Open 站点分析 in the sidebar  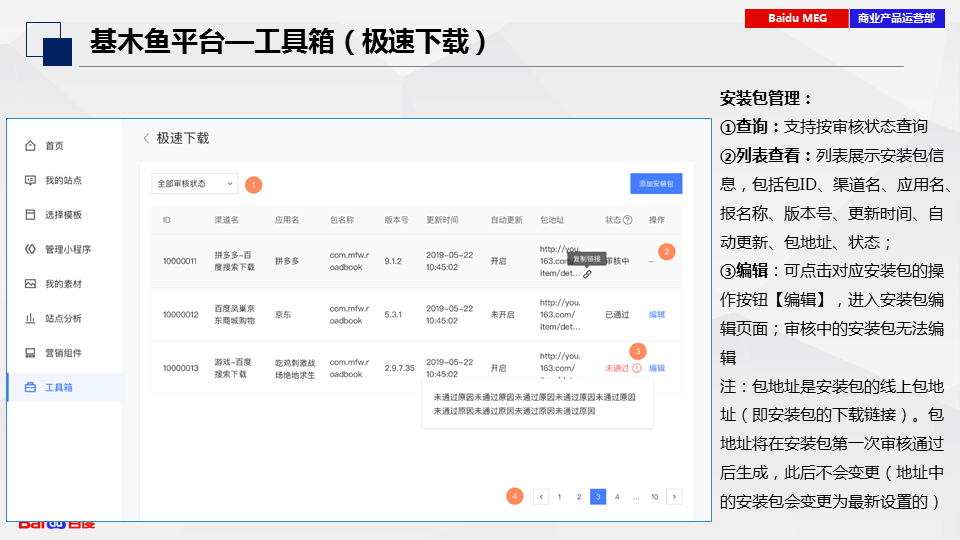pos(65,318)
